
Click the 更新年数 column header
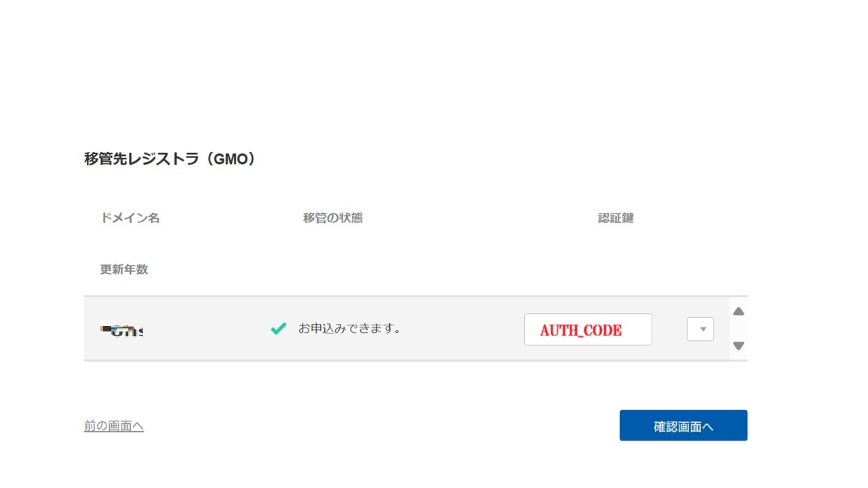coord(124,269)
